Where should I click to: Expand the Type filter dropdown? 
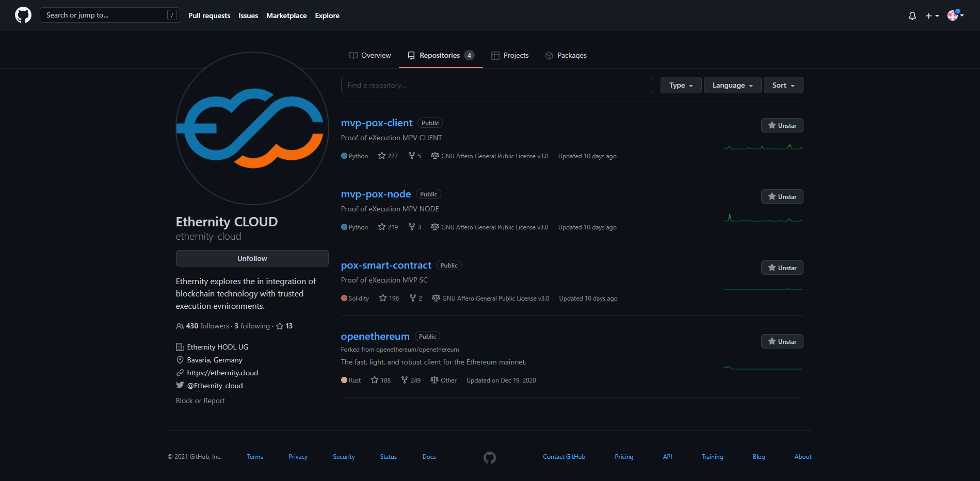tap(681, 85)
